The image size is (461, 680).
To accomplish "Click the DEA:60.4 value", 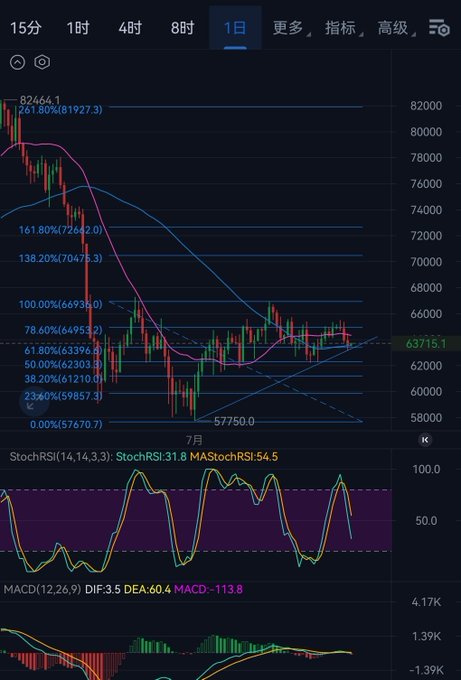I will 147,589.
